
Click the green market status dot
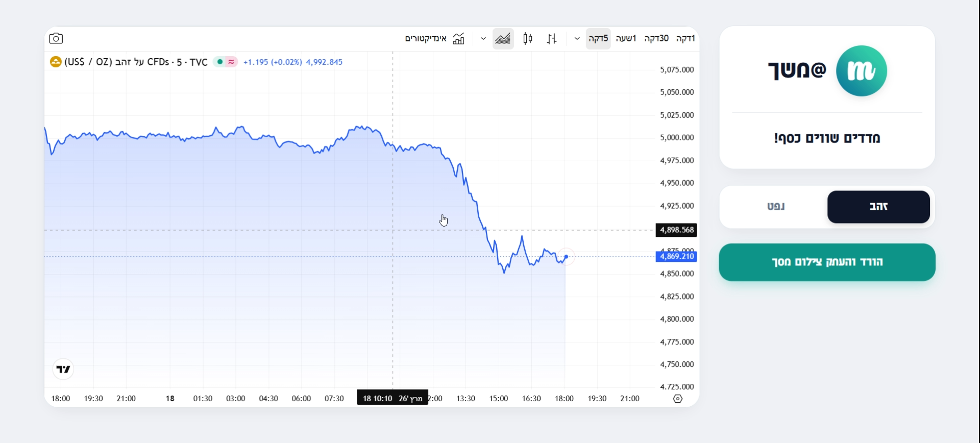(x=220, y=62)
